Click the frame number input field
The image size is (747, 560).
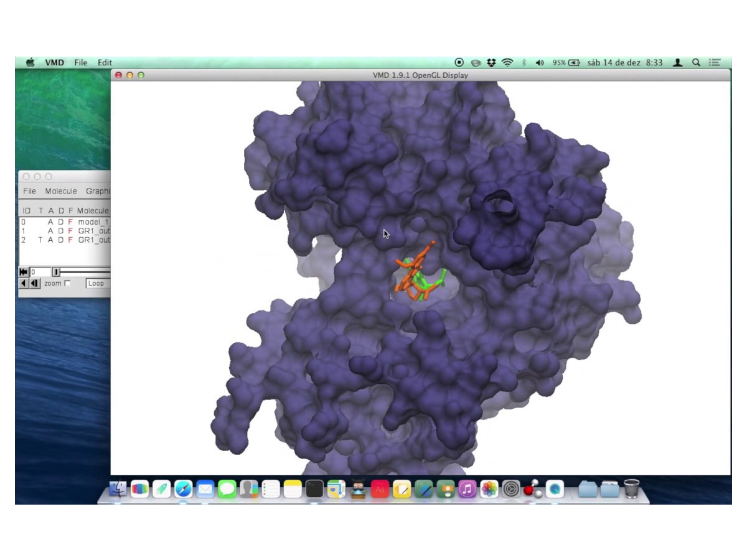40,272
